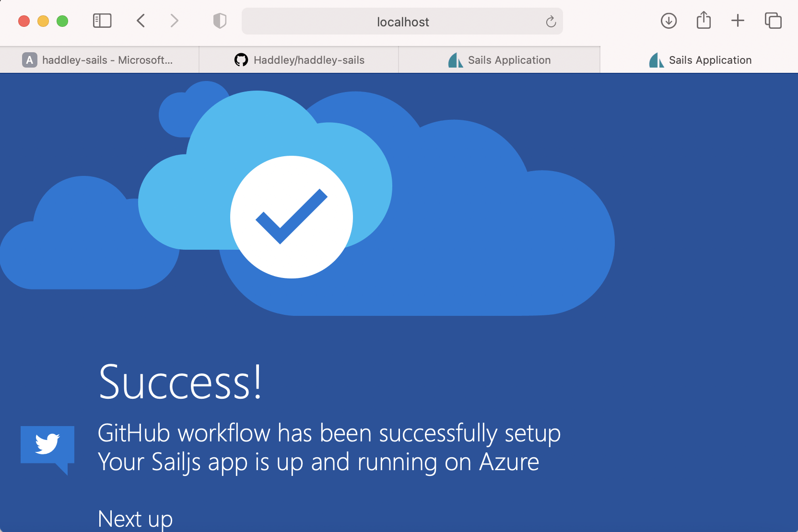Click the Next up heading
The height and width of the screenshot is (532, 798).
point(135,519)
